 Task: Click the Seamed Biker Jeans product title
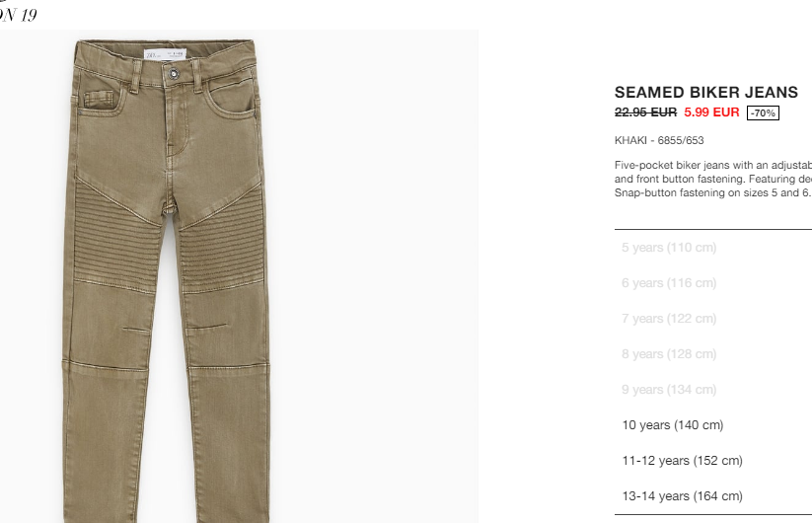(x=705, y=92)
